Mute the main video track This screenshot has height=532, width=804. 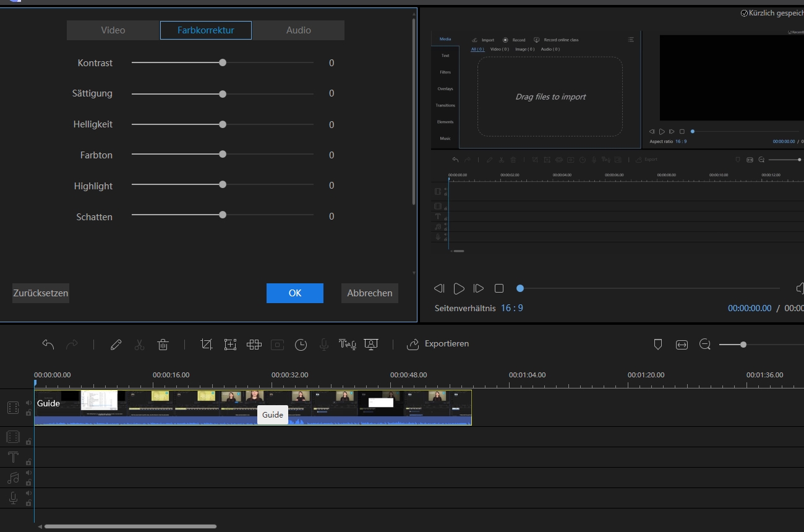coord(28,403)
